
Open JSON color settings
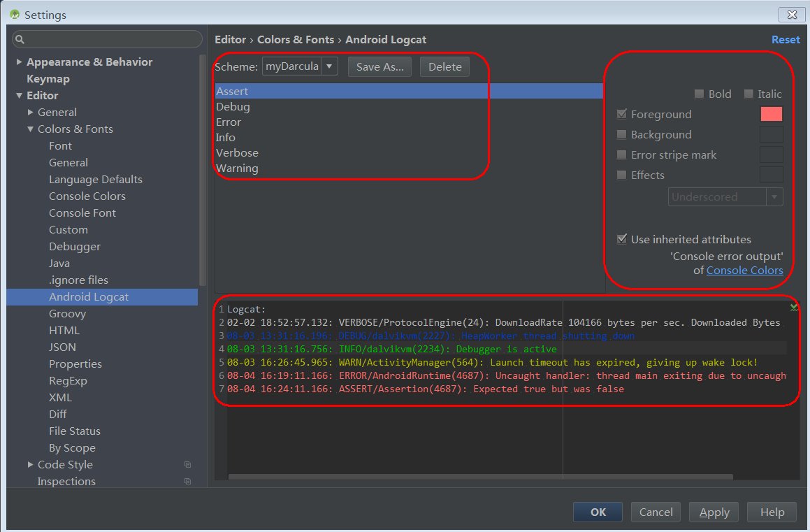point(62,347)
